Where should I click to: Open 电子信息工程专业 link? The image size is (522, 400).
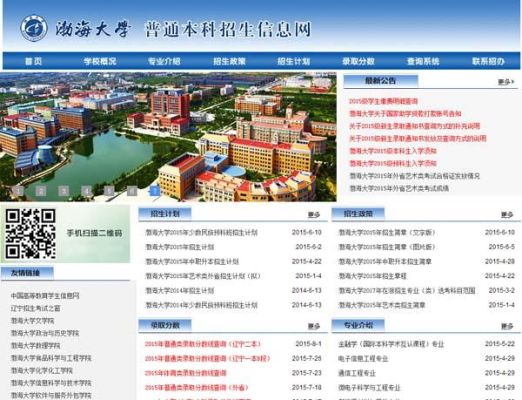click(363, 359)
